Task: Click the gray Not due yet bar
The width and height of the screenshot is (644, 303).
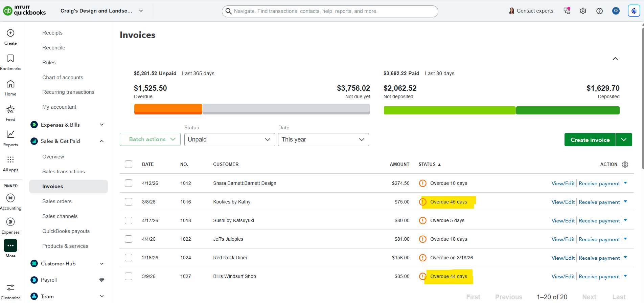Action: pyautogui.click(x=286, y=109)
